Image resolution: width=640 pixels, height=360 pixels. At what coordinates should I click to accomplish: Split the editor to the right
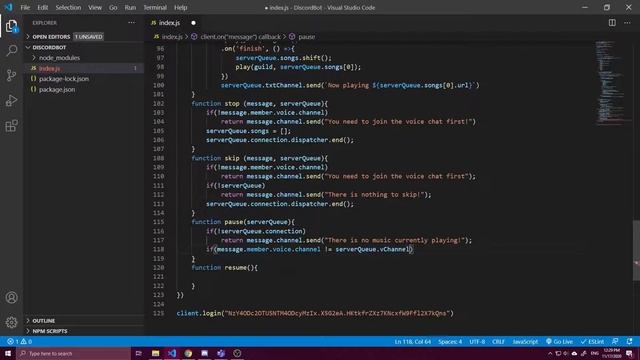[x=612, y=23]
